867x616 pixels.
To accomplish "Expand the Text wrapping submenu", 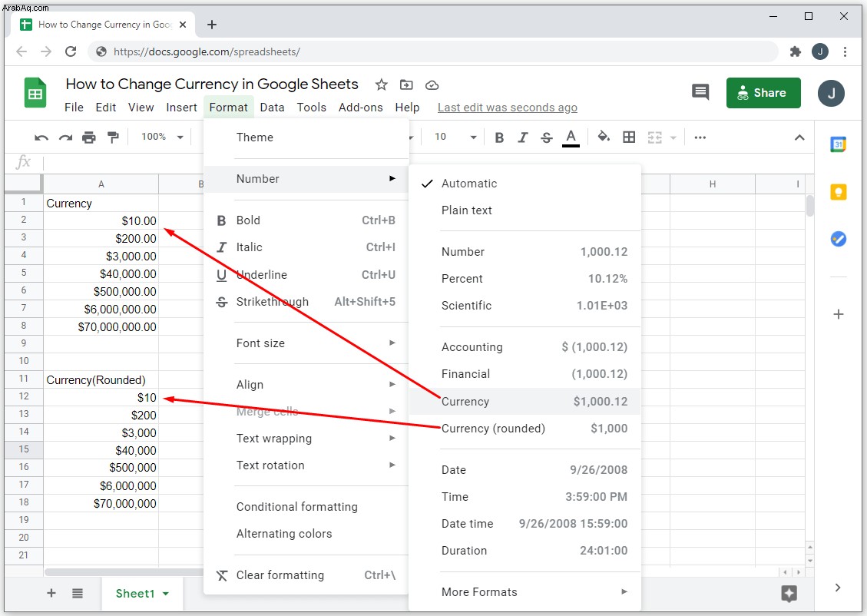I will [307, 439].
